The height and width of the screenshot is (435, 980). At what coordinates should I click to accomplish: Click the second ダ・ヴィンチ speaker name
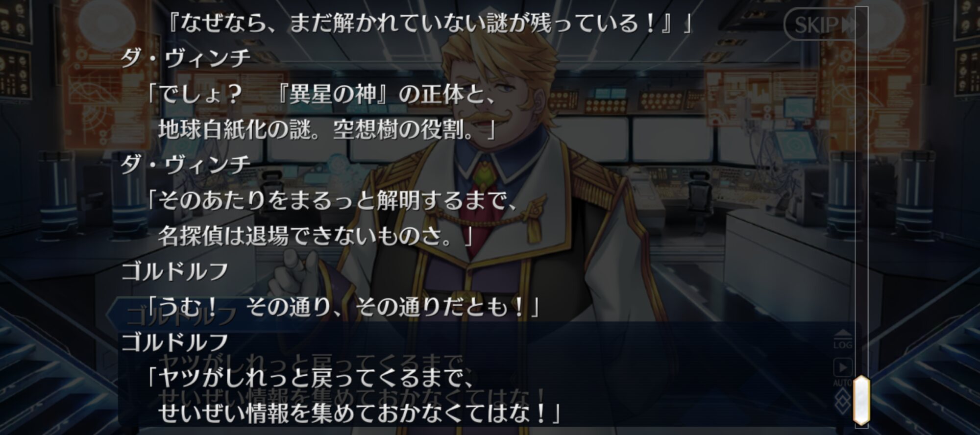pos(186,165)
